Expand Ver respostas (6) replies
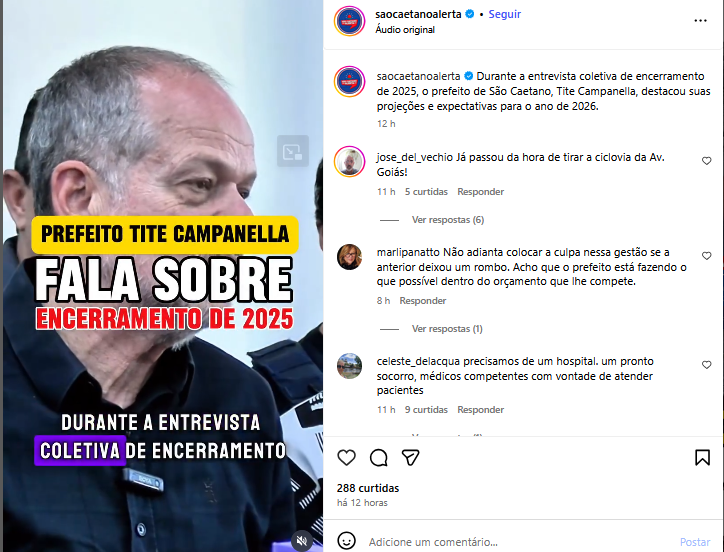Image resolution: width=724 pixels, height=552 pixels. click(447, 220)
